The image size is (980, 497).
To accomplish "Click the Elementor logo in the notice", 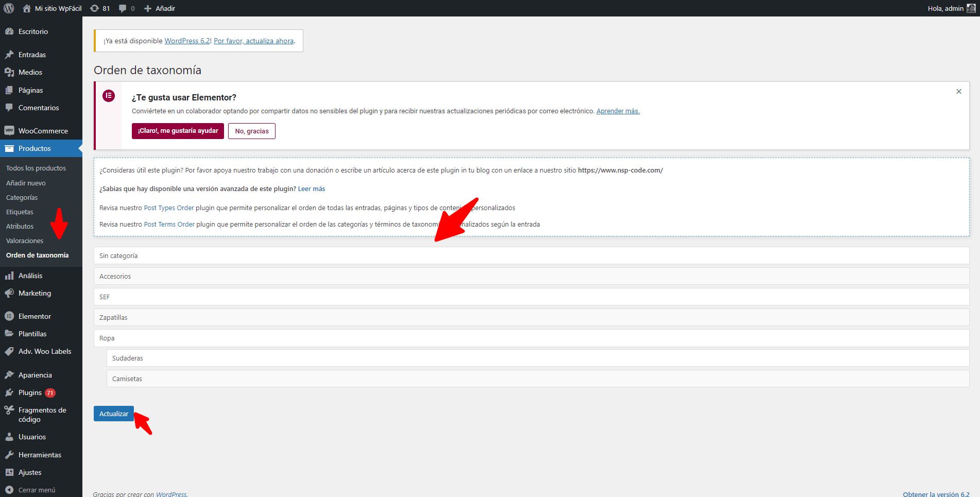I will click(109, 96).
